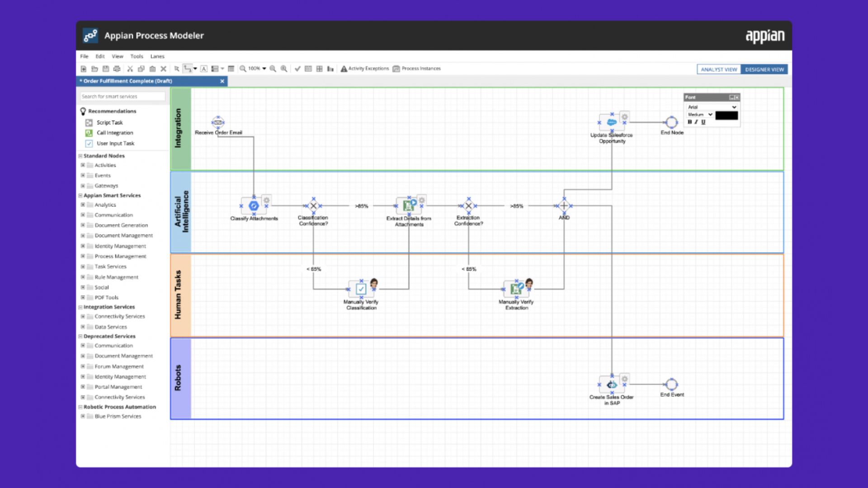Open the Arial font family dropdown
Screen dimensions: 868x488
[712, 107]
